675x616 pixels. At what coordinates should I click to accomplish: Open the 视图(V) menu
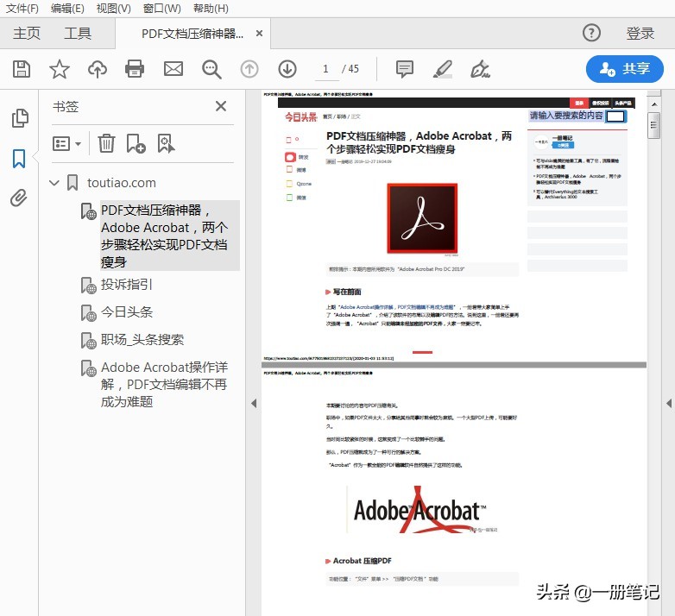coord(114,8)
